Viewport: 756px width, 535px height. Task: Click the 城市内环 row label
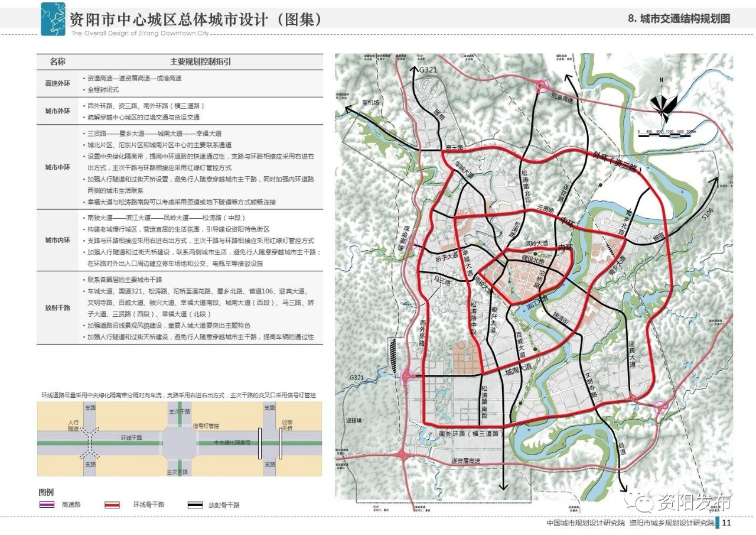click(57, 241)
